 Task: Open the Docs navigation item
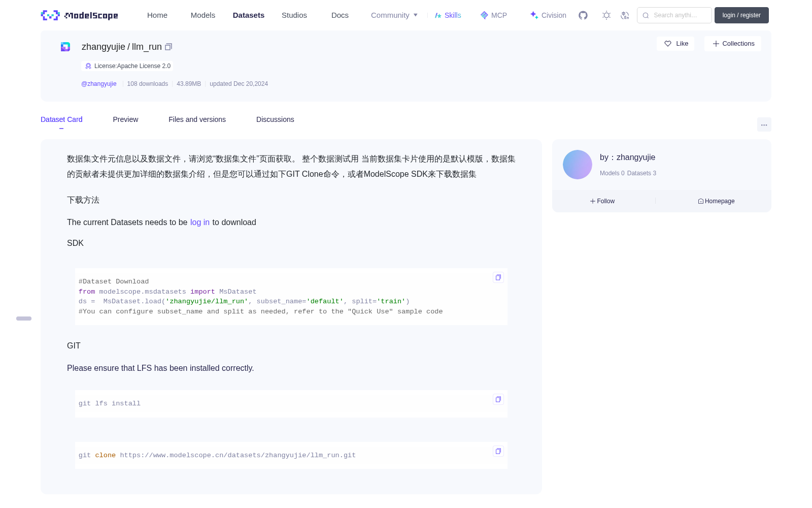click(x=340, y=15)
